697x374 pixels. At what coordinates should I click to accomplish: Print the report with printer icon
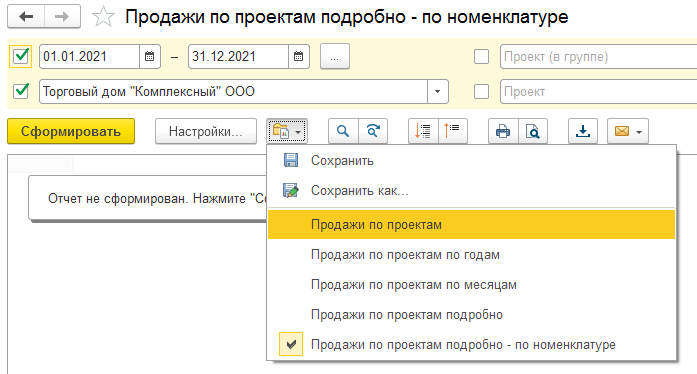coord(503,131)
